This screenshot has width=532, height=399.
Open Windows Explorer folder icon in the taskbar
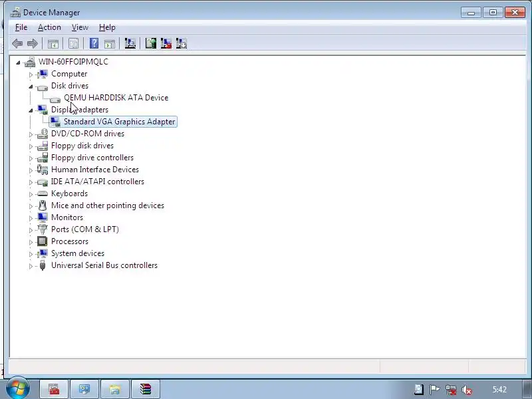[114, 389]
